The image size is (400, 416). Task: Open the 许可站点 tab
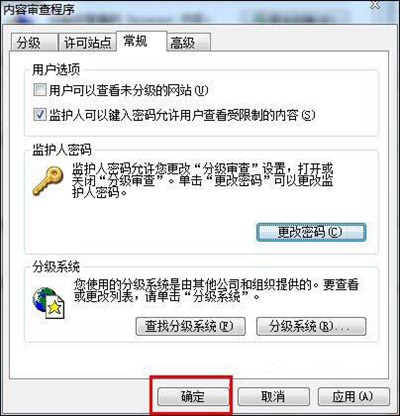[87, 43]
